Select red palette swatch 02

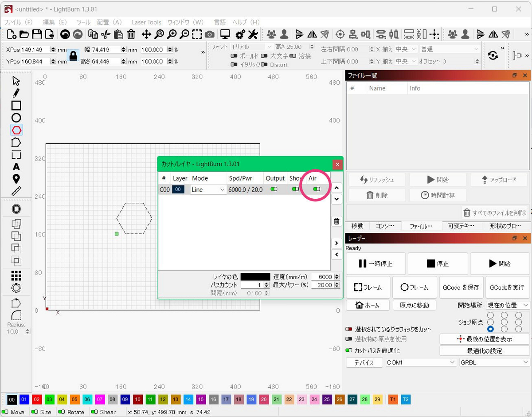37,400
